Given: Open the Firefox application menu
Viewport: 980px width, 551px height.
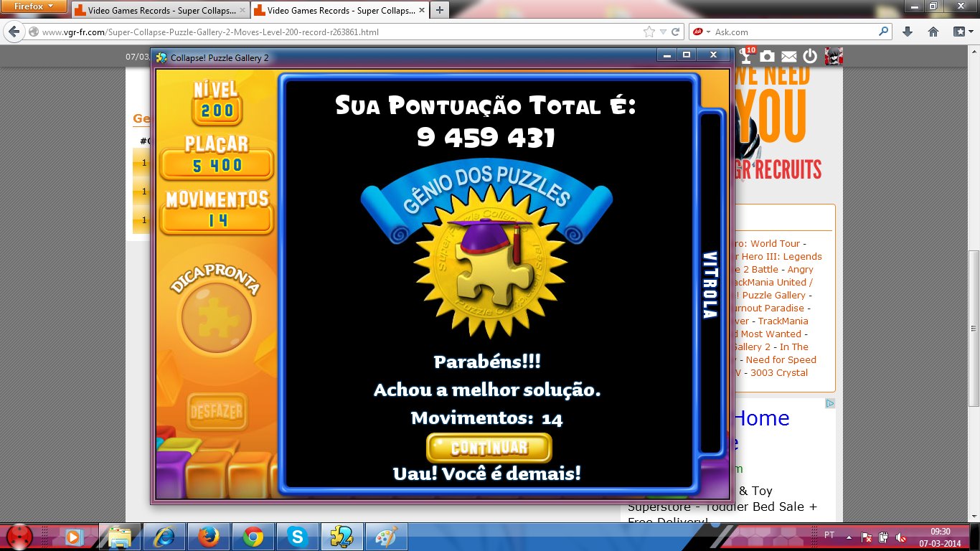Looking at the screenshot, I should [x=33, y=6].
